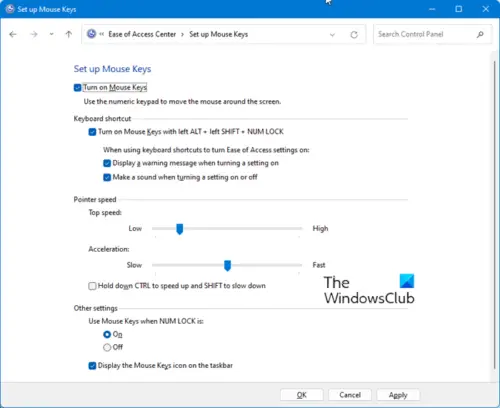
Task: Click the Ease of Access icon in address bar
Action: (x=91, y=34)
